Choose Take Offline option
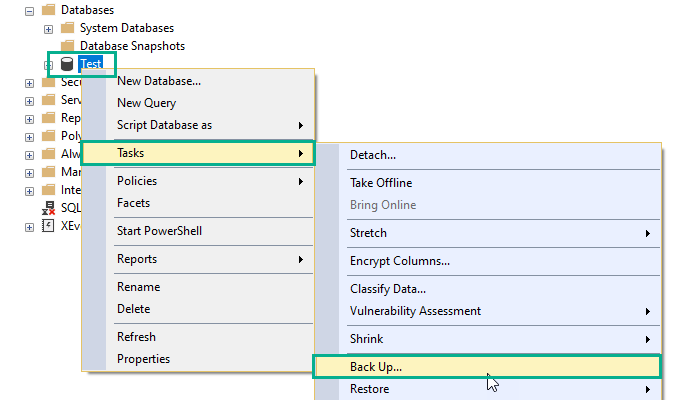 (x=381, y=183)
